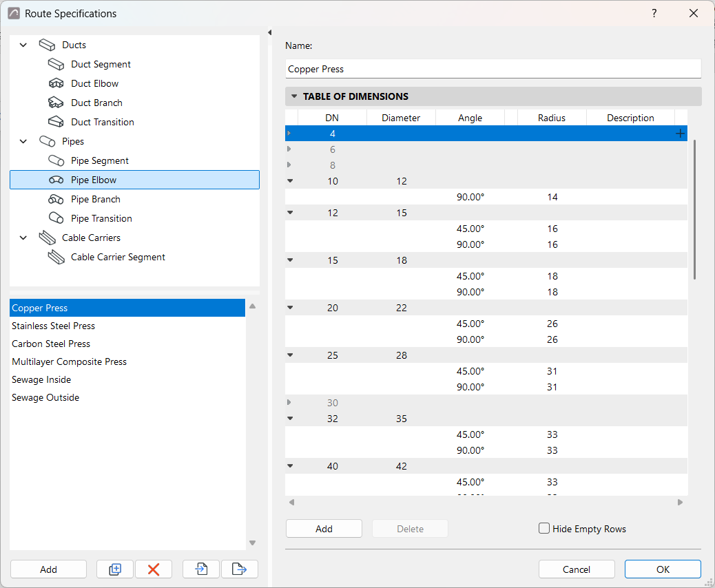The width and height of the screenshot is (715, 588).
Task: Select the Cable Carrier Segment icon
Action: (56, 257)
